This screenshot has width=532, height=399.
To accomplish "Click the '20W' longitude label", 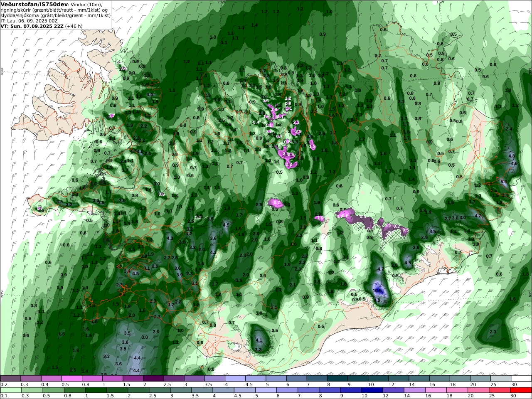I will click(x=221, y=2).
